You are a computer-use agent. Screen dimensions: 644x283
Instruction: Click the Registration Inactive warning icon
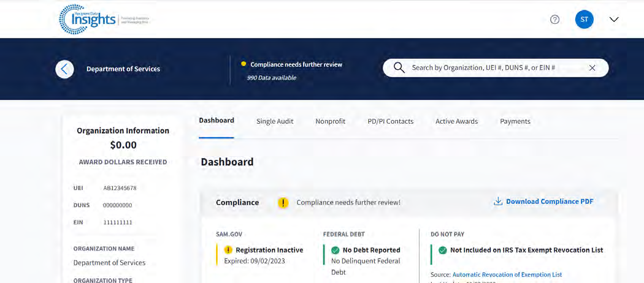point(228,250)
